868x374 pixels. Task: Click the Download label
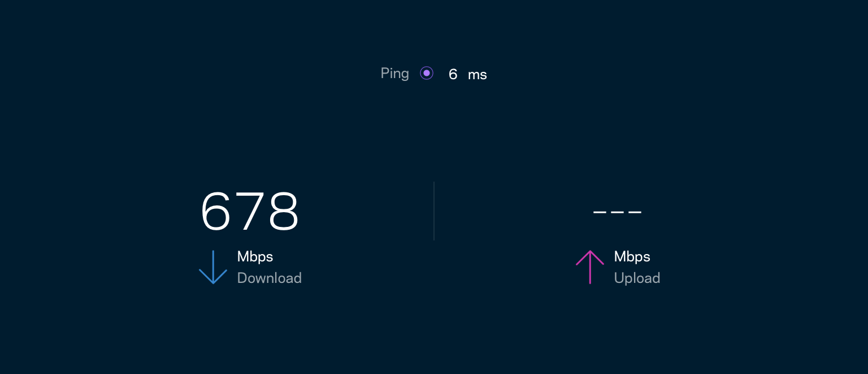click(x=270, y=278)
